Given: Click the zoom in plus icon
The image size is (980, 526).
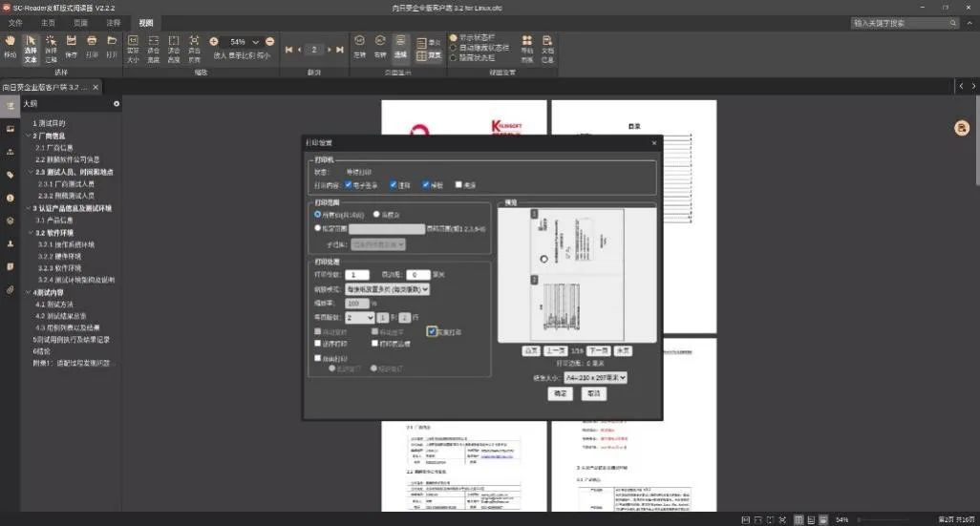Looking at the screenshot, I should tap(214, 42).
